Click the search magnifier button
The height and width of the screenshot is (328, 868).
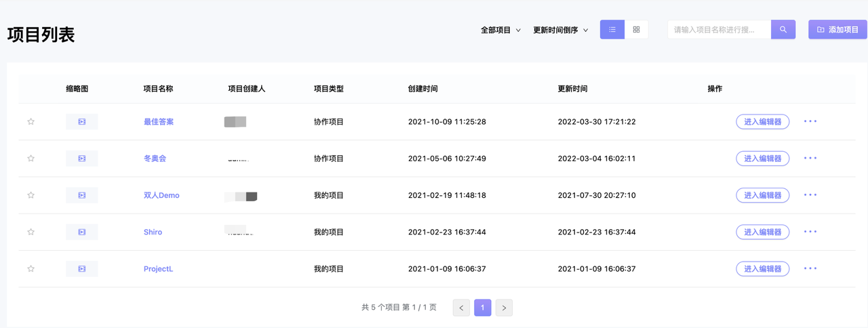783,30
